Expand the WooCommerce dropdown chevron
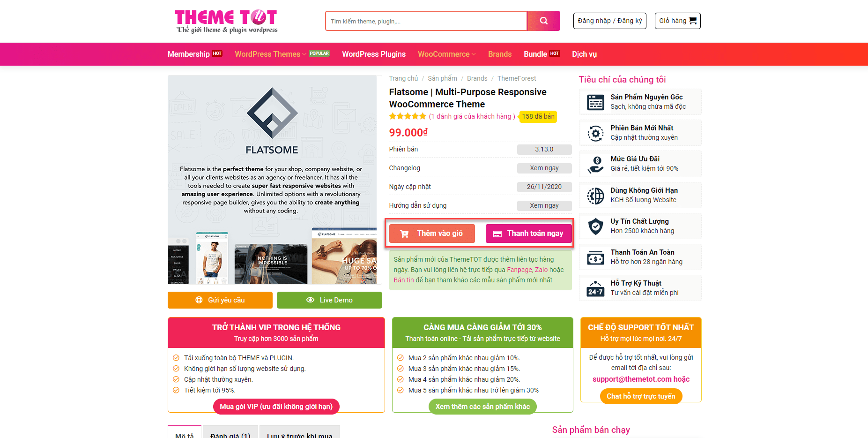The width and height of the screenshot is (868, 438). tap(474, 54)
